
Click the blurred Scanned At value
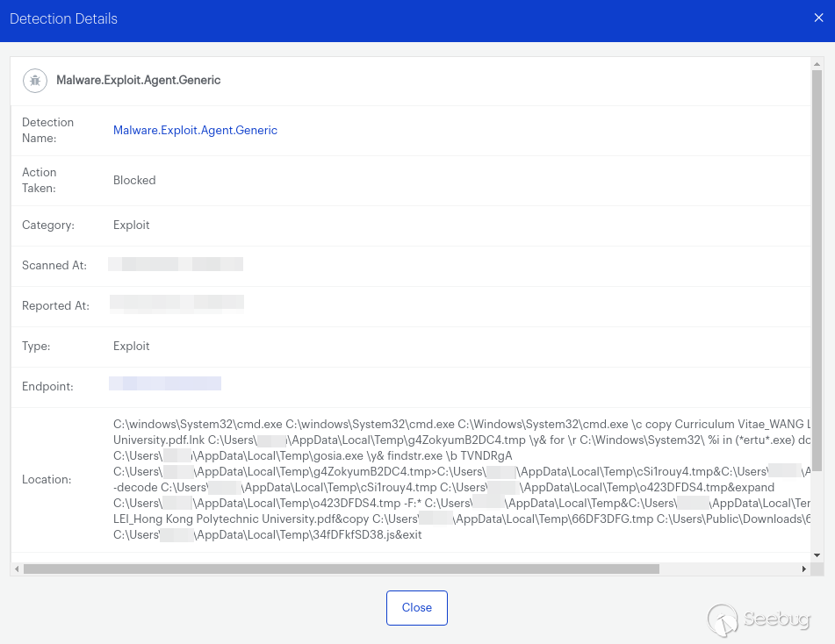click(x=176, y=264)
